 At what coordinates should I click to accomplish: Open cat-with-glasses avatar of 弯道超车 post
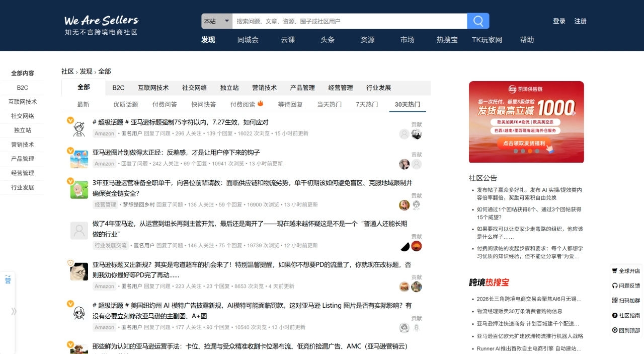click(79, 271)
